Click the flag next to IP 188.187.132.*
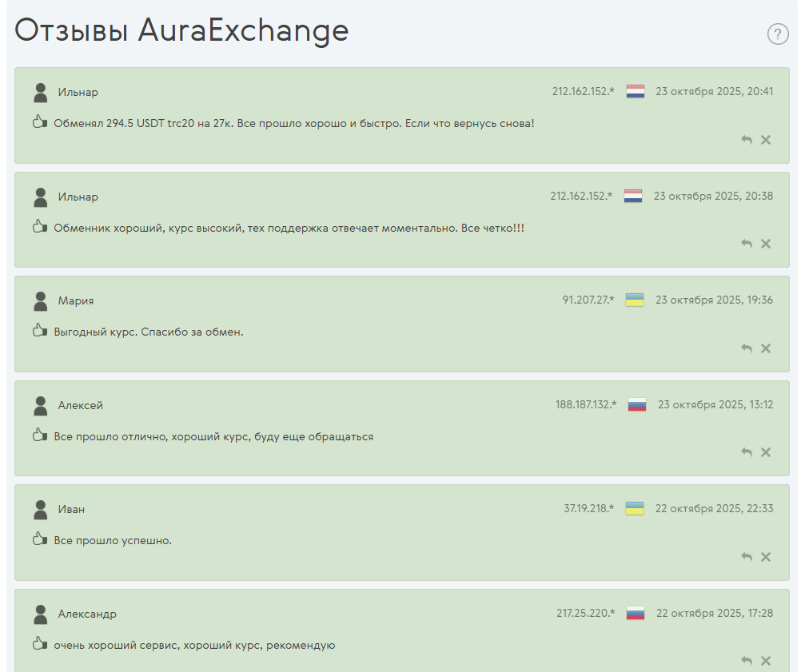This screenshot has height=672, width=801. 637,405
